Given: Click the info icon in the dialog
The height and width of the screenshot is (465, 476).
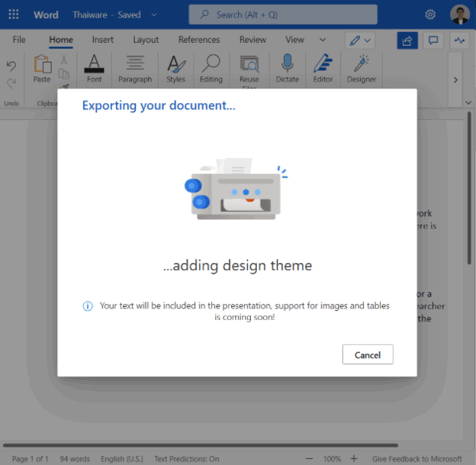Looking at the screenshot, I should pyautogui.click(x=88, y=305).
